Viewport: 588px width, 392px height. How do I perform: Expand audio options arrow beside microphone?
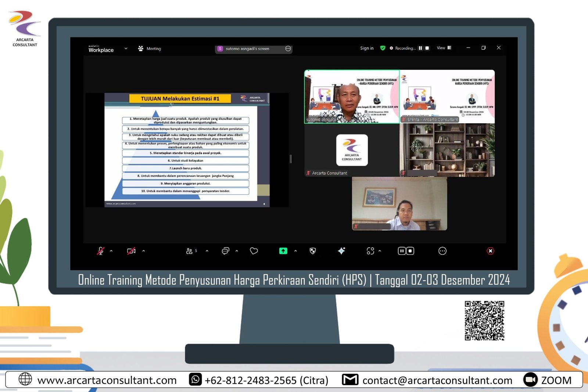coord(111,251)
